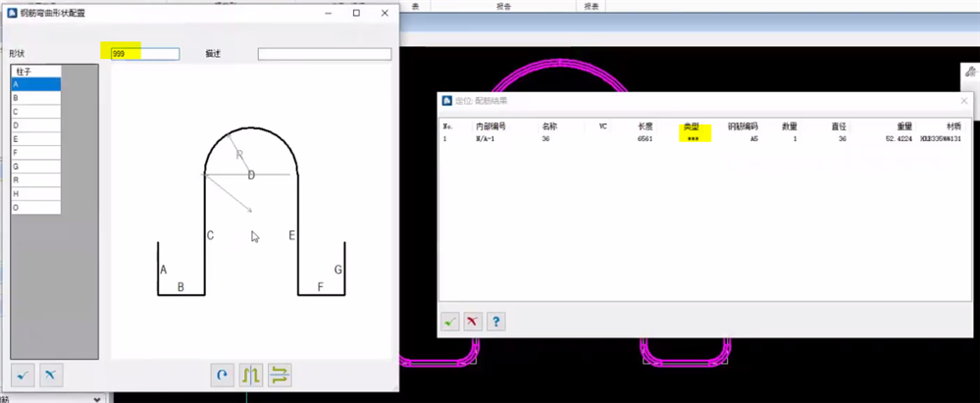
Task: Close the 定位 配筋结果 dialog
Action: point(963,101)
